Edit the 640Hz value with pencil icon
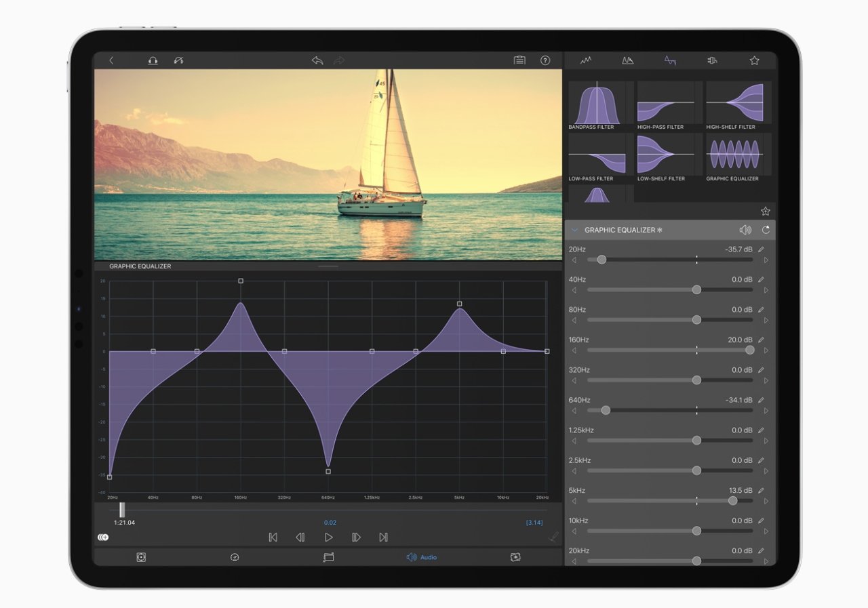Viewport: 868px width, 608px height. pos(761,400)
